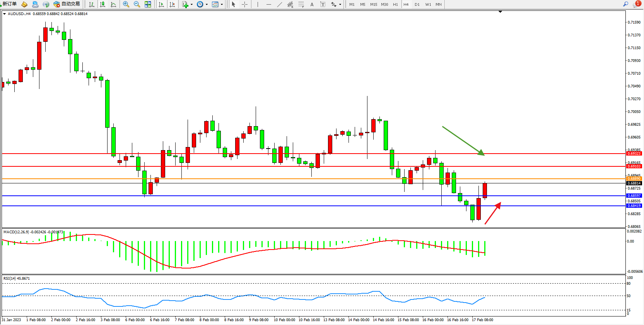Click the Zoom In magnifier icon
The width and height of the screenshot is (644, 325).
(126, 4)
